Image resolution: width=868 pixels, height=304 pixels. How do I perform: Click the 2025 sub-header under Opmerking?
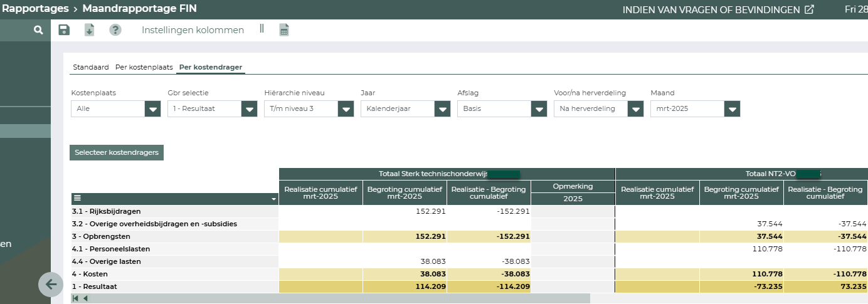pos(573,199)
